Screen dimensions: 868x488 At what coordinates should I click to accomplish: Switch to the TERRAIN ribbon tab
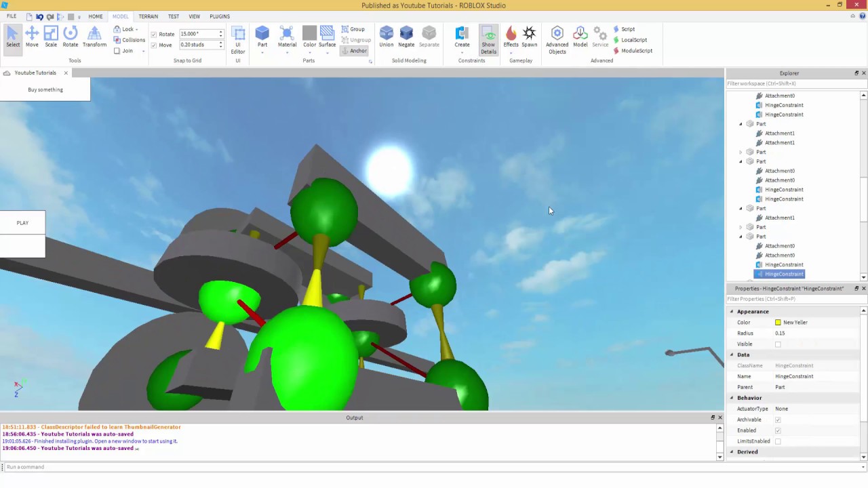tap(148, 16)
